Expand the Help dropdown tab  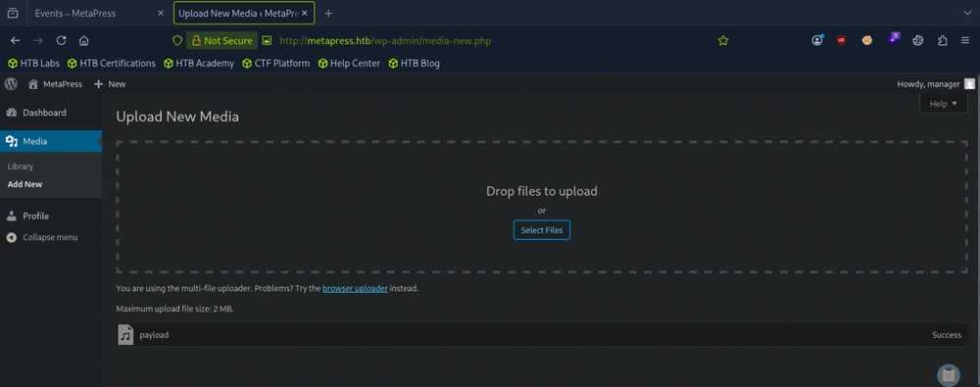[943, 104]
